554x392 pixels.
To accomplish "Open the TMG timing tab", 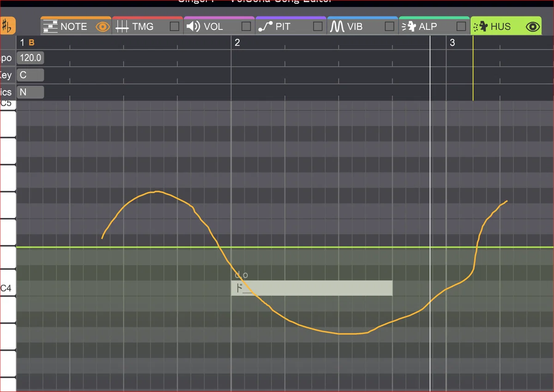I will point(147,26).
